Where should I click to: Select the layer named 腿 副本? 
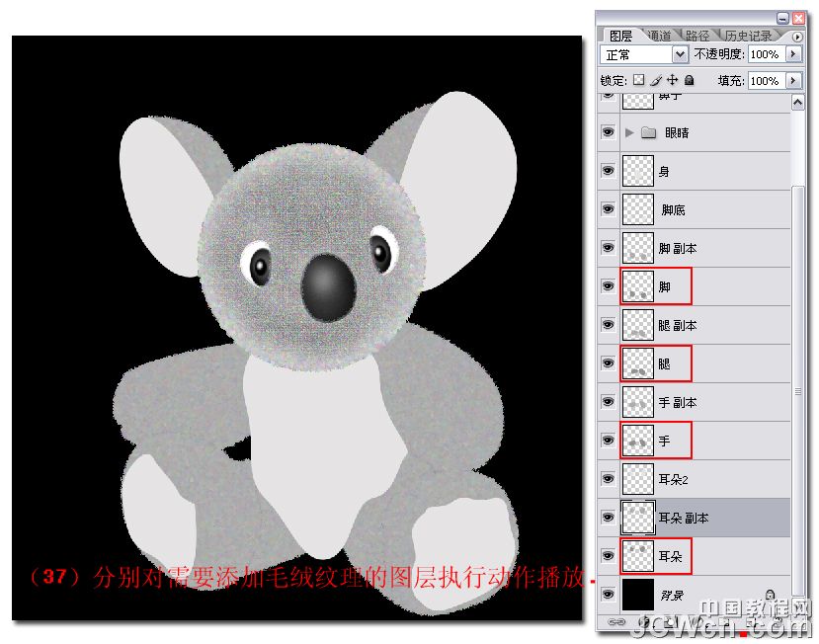tap(678, 325)
